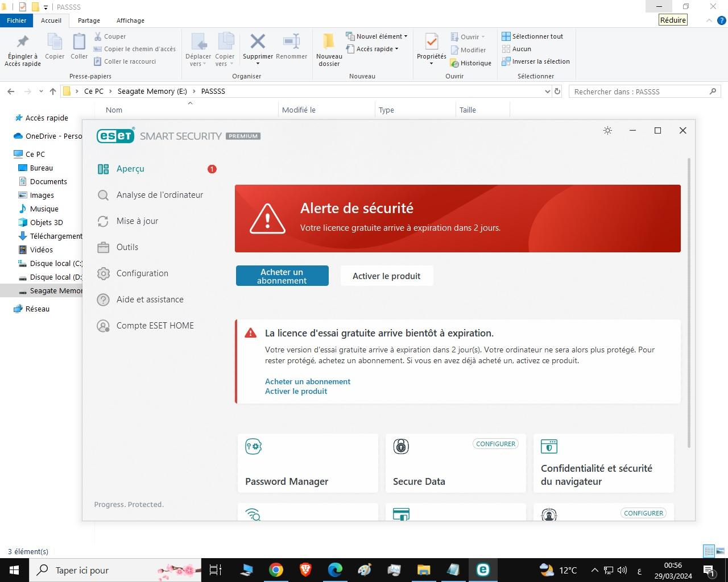Click Aucun in Explorer ribbon
728x582 pixels.
tap(516, 49)
